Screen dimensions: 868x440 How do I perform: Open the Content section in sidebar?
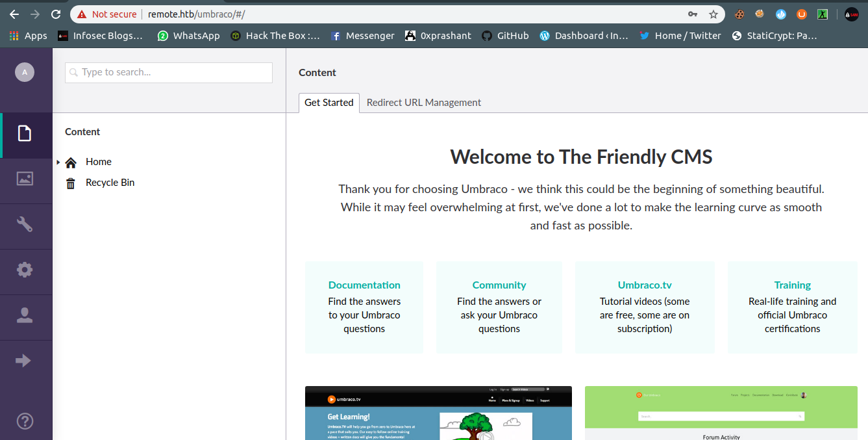click(x=25, y=134)
